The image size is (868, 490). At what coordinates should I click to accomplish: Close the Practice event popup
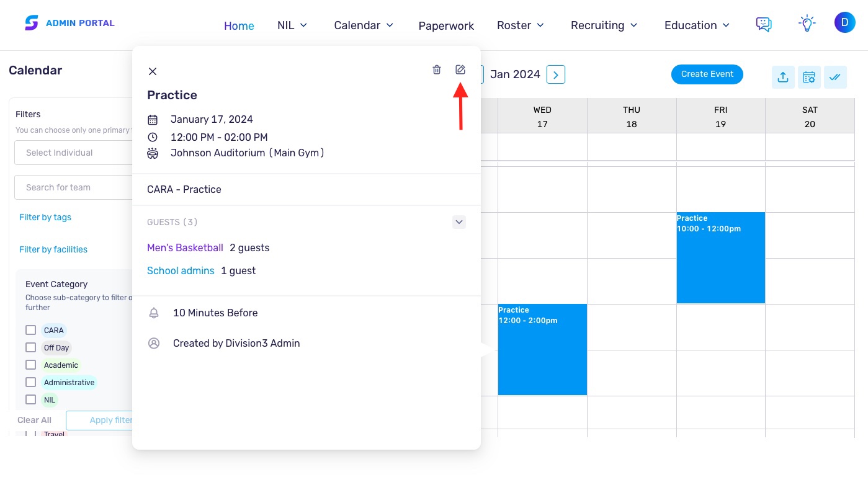[153, 71]
